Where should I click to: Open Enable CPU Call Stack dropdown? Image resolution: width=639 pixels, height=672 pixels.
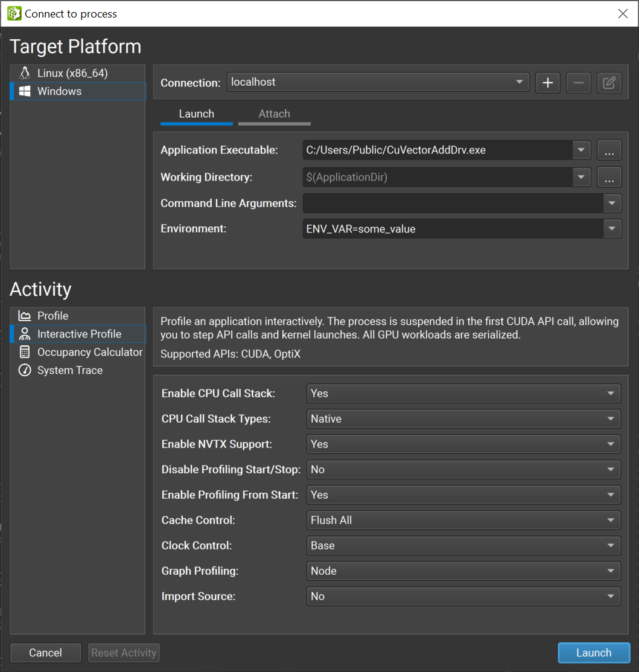coord(463,394)
